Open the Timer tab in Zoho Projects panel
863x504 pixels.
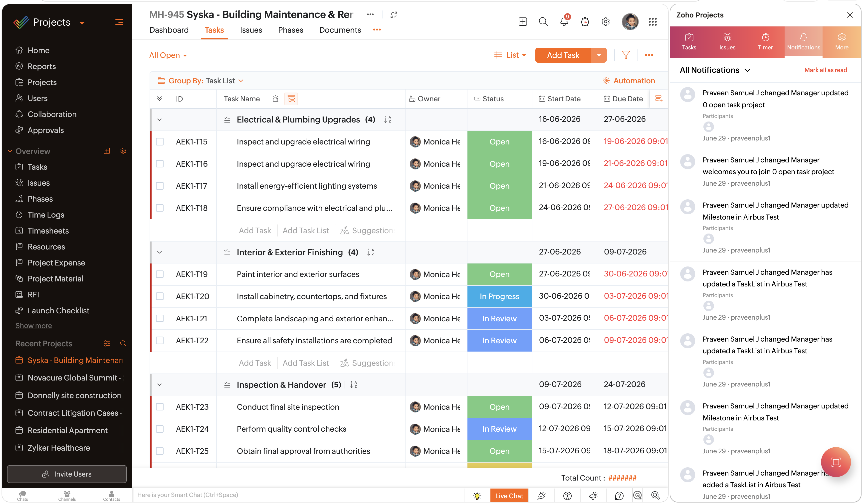point(765,42)
